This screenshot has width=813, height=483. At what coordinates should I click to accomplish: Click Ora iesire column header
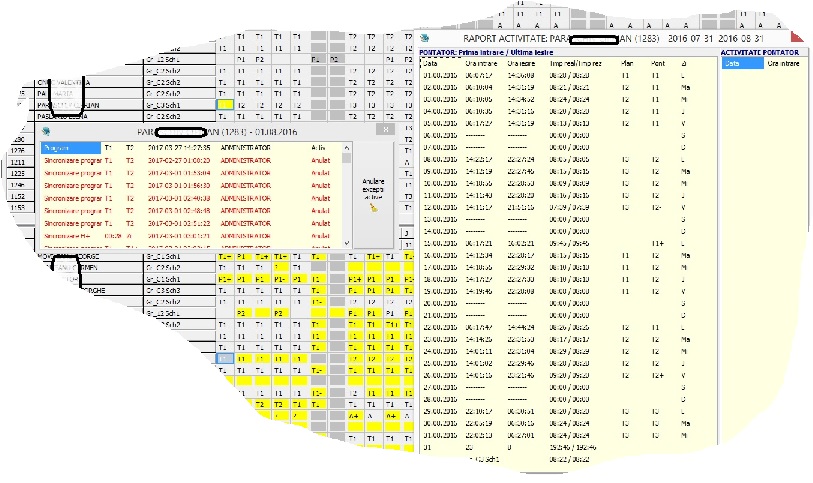[x=521, y=64]
